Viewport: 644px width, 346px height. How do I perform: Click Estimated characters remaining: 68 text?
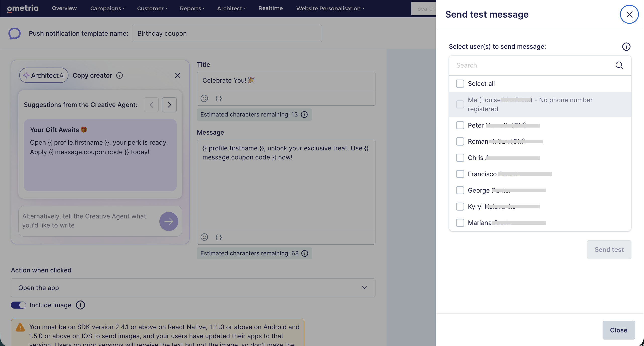249,253
